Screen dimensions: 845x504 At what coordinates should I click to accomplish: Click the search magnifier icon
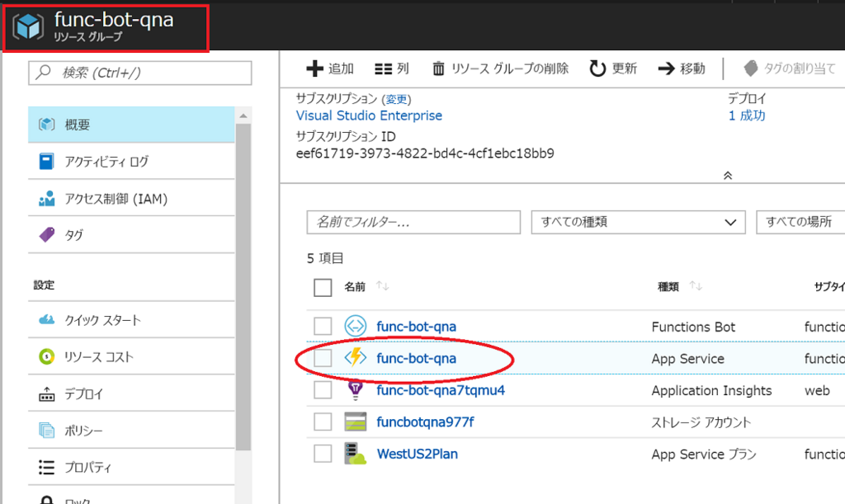[43, 72]
